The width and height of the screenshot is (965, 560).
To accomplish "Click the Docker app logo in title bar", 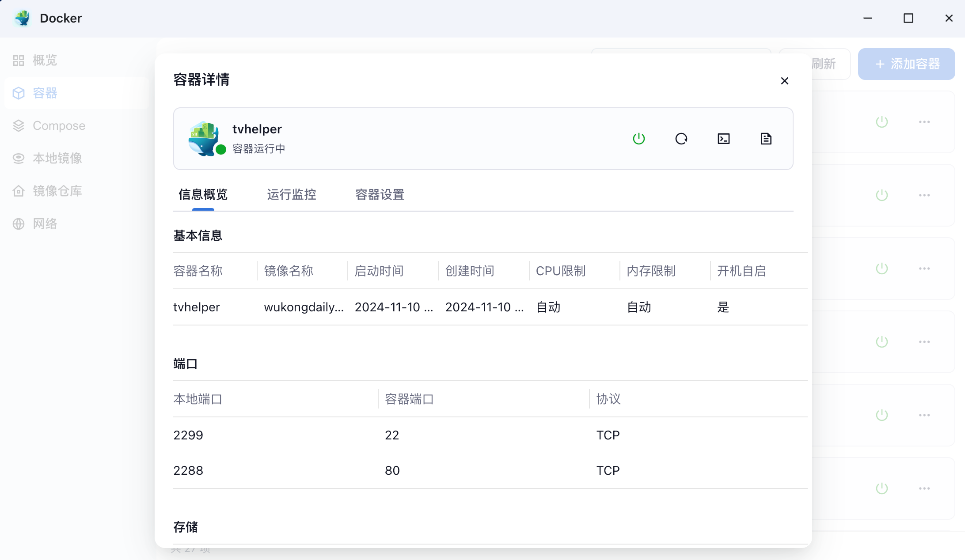I will [x=22, y=18].
